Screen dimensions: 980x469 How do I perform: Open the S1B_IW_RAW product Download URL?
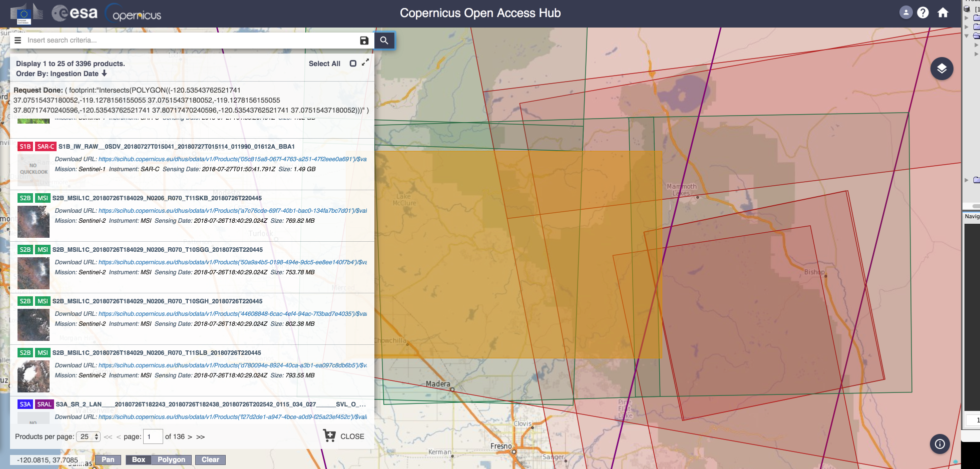233,159
